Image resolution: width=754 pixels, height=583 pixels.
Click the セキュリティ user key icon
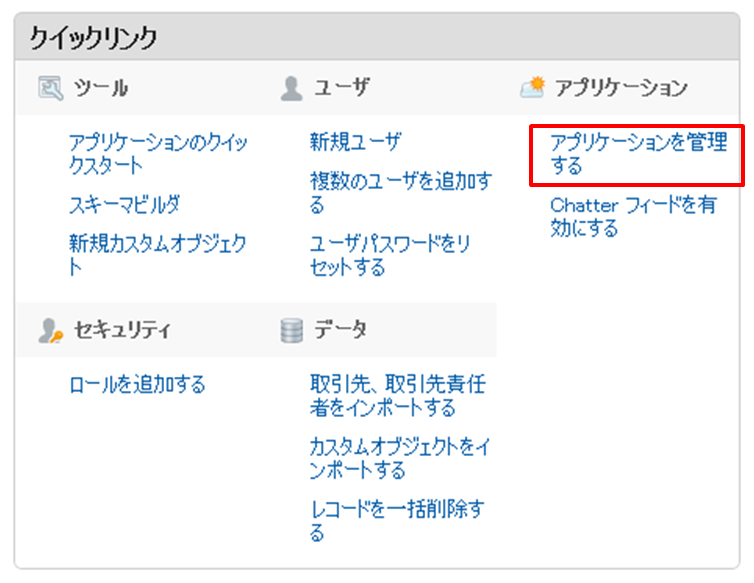50,330
